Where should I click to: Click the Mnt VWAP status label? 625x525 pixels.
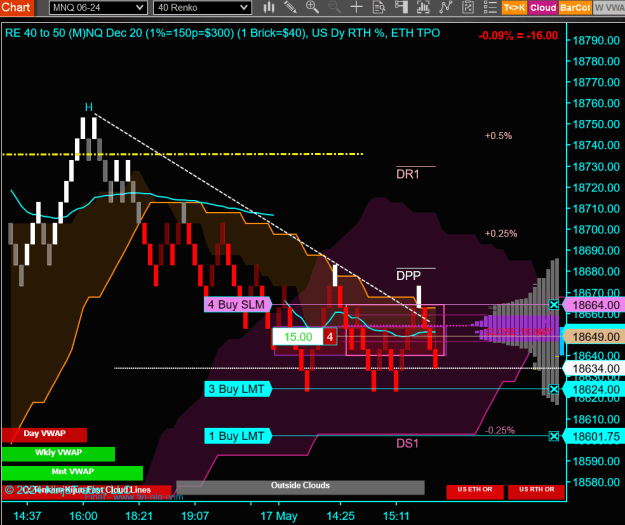[x=72, y=473]
